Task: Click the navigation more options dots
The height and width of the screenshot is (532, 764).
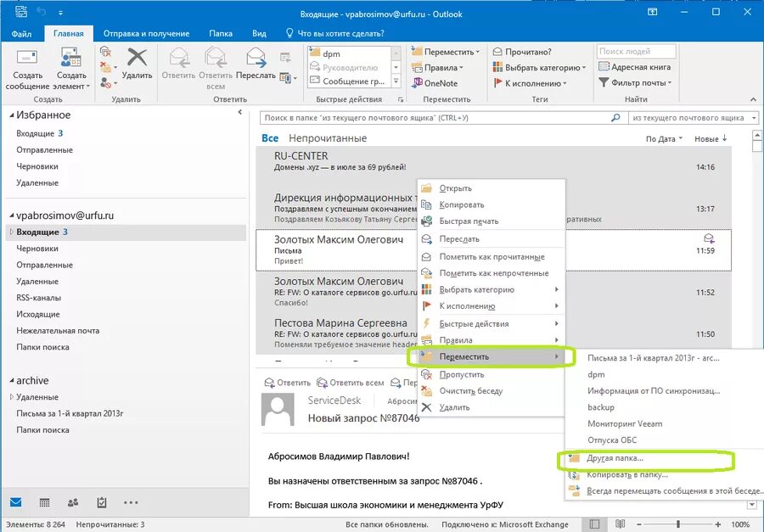Action: (131, 502)
